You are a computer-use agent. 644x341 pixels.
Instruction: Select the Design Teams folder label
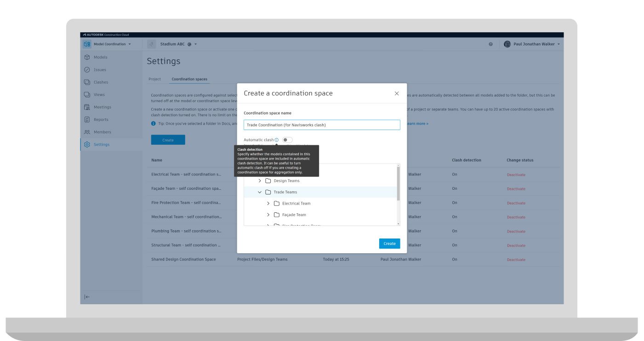click(x=287, y=181)
